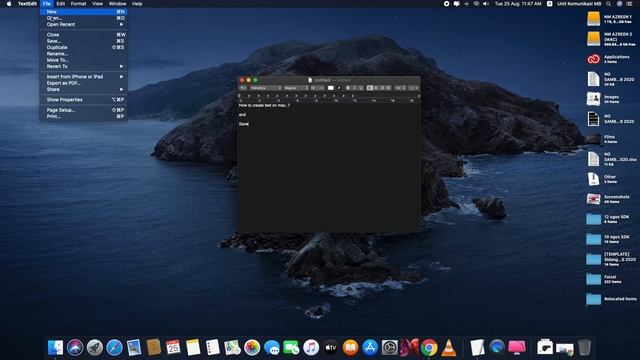Screen dimensions: 640x360
Task: Open Photos from the Dock
Action: coord(252,347)
